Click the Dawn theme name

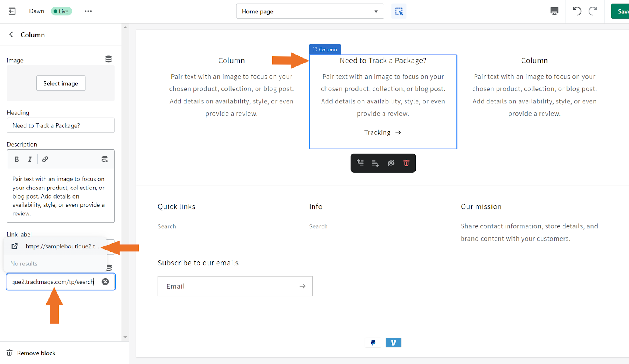(x=37, y=11)
